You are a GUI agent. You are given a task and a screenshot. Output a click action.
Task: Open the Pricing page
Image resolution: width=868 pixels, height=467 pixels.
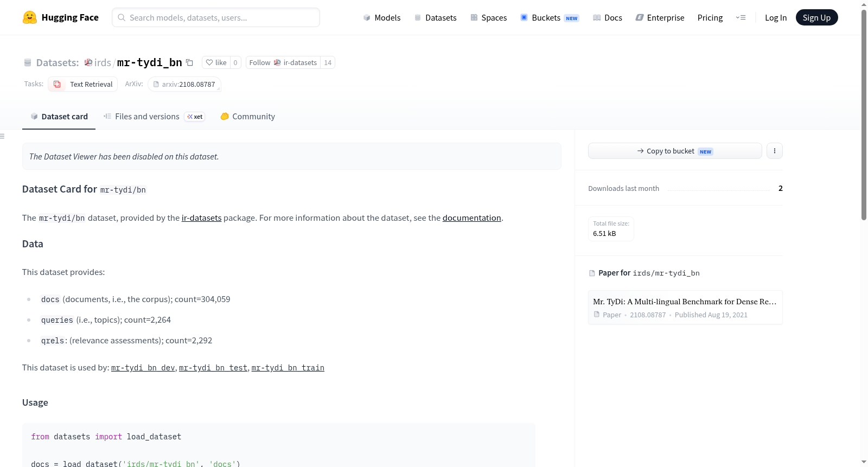click(x=710, y=17)
